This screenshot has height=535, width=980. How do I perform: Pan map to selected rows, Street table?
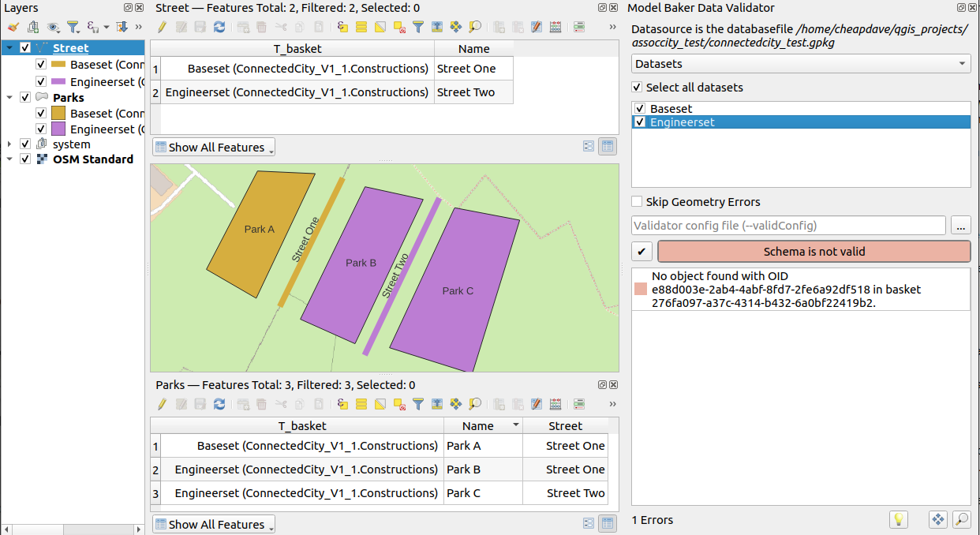pos(456,27)
